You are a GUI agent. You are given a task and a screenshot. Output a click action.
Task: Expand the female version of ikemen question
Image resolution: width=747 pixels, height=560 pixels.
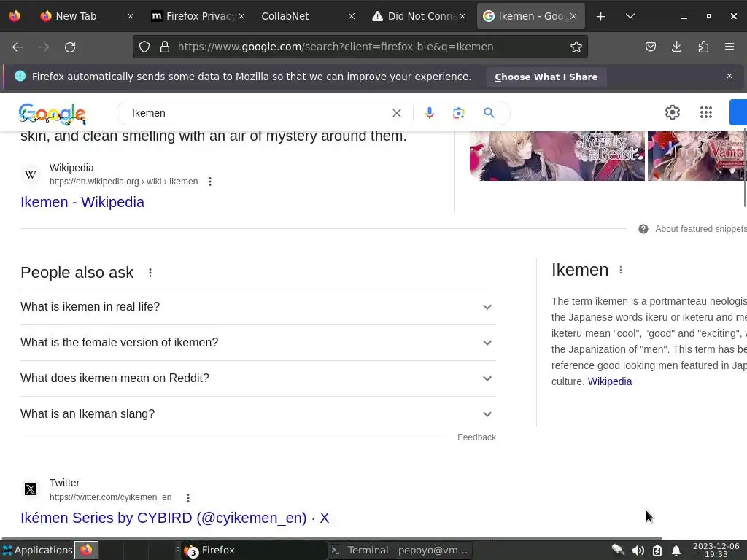click(x=258, y=343)
